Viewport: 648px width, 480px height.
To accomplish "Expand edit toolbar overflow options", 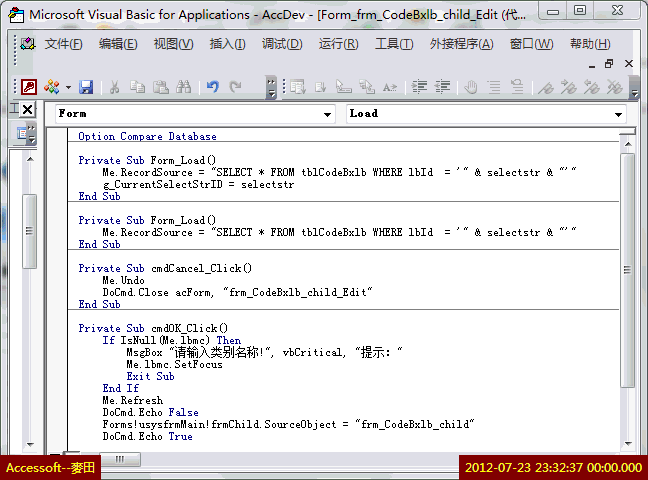I will point(634,87).
